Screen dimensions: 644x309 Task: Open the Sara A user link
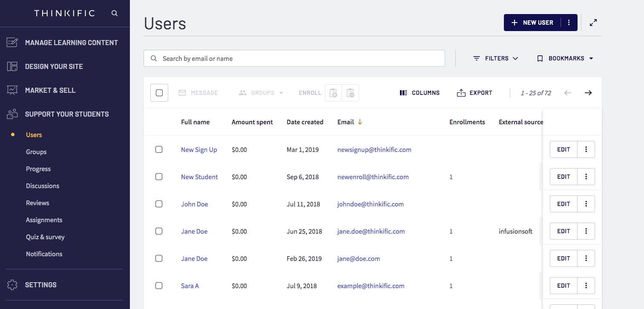tap(190, 286)
